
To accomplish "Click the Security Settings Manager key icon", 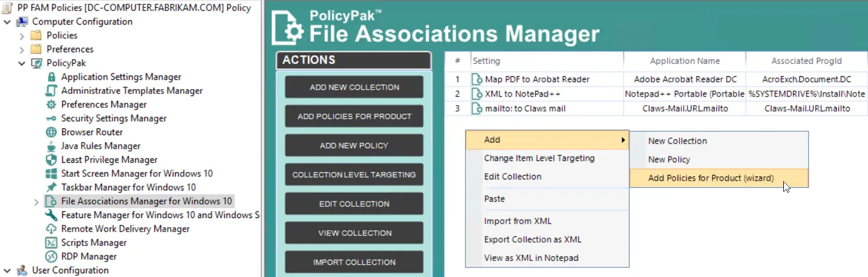I will tap(52, 119).
